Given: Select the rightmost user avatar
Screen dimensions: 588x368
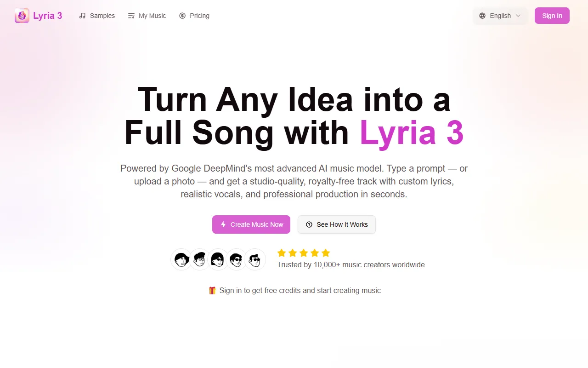Looking at the screenshot, I should [255, 259].
